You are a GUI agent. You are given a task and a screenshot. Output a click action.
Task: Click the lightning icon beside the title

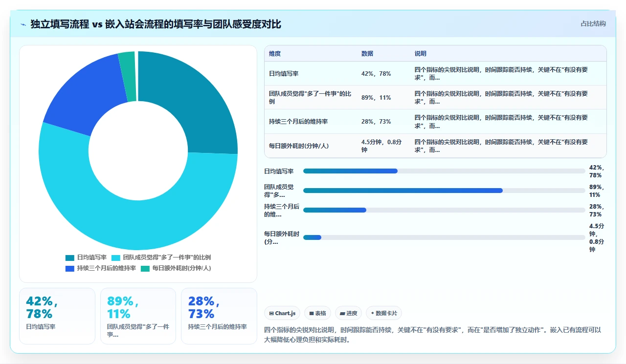pyautogui.click(x=23, y=24)
